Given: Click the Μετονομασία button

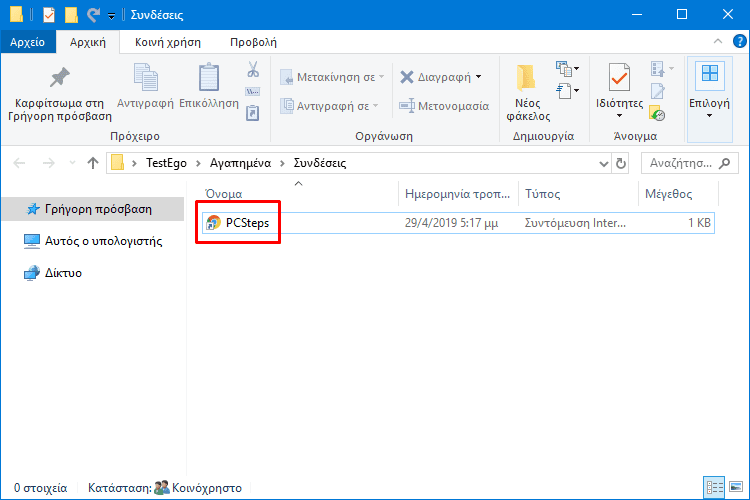Looking at the screenshot, I should tap(444, 106).
